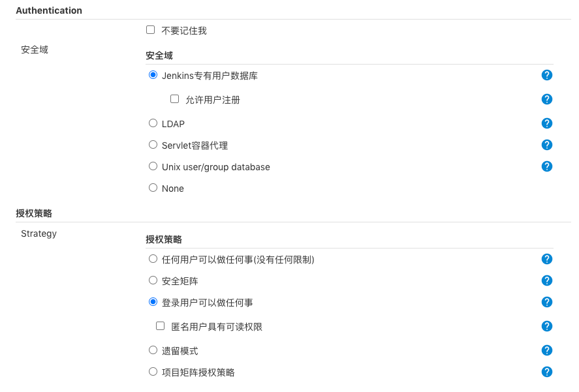Open help for 登录用户可以做任何事
Viewport: 579px width, 392px height.
[547, 302]
